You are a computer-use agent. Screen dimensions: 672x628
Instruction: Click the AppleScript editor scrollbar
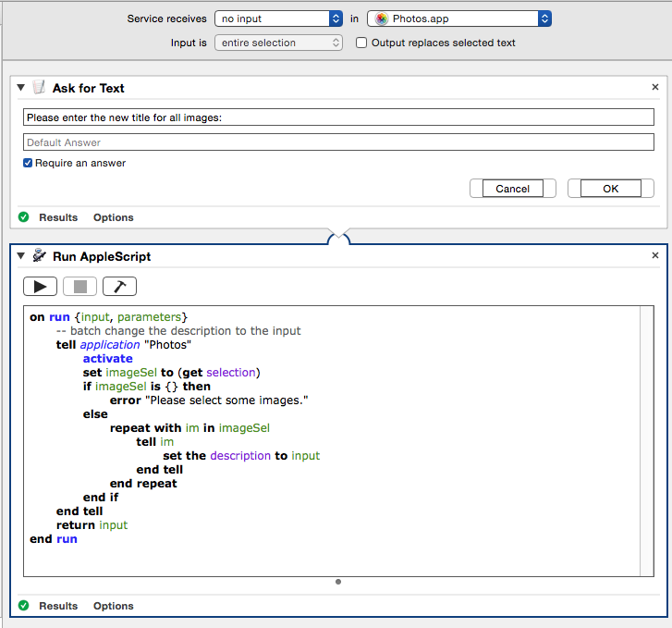(647, 441)
